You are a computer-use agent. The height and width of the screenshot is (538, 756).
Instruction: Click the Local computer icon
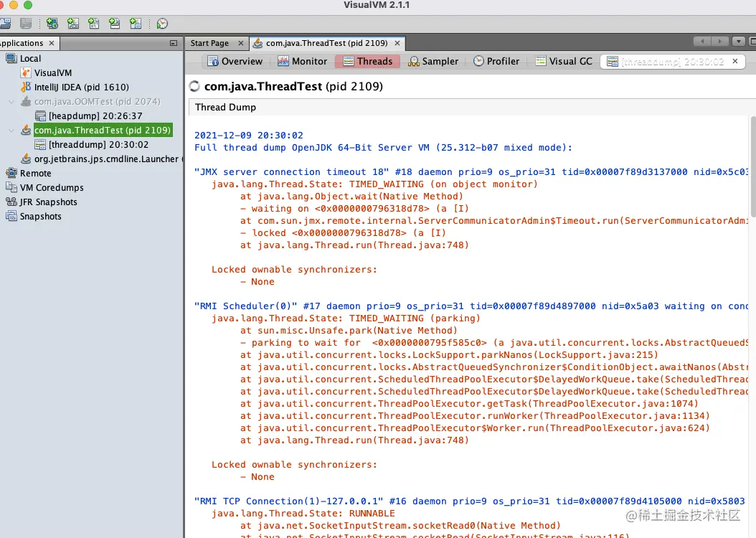click(x=11, y=58)
